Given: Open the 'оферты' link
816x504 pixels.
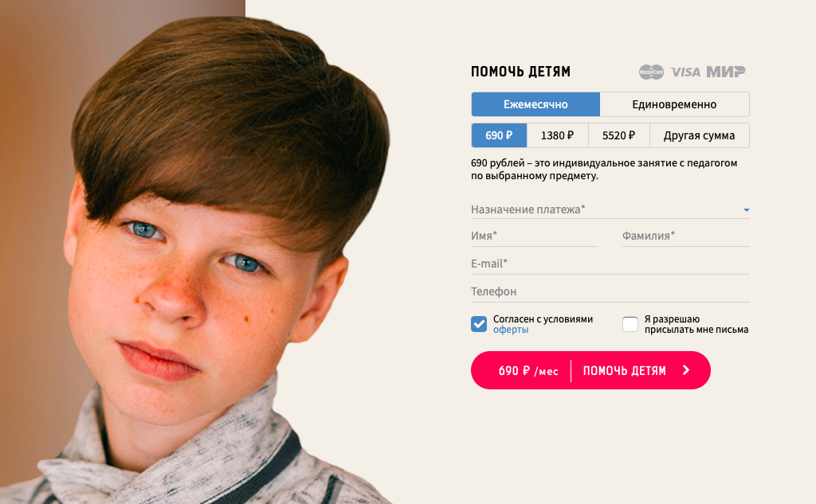Looking at the screenshot, I should click(x=511, y=330).
